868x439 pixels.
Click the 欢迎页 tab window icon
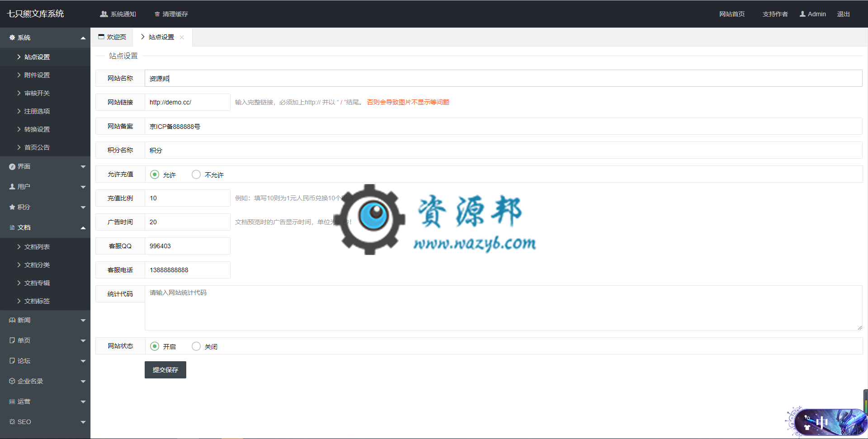click(x=101, y=37)
